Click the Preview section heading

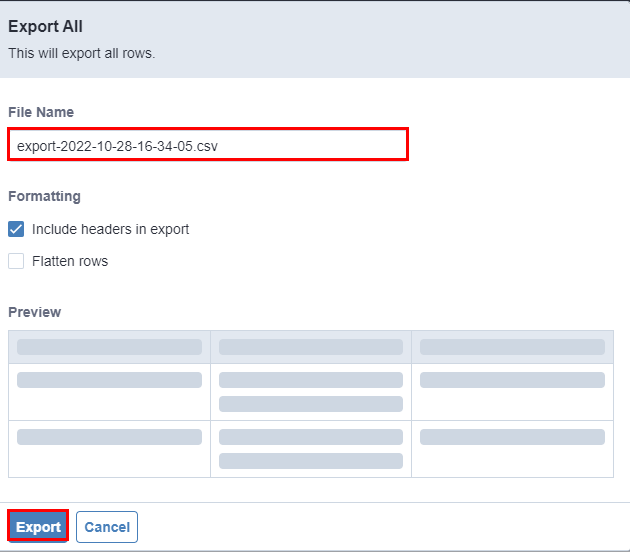(x=34, y=312)
